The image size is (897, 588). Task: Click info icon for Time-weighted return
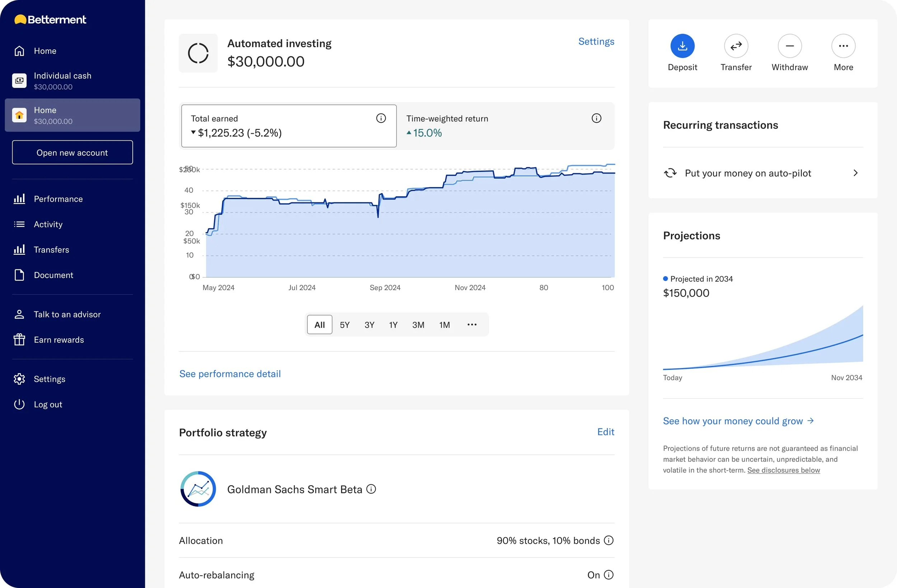[596, 118]
